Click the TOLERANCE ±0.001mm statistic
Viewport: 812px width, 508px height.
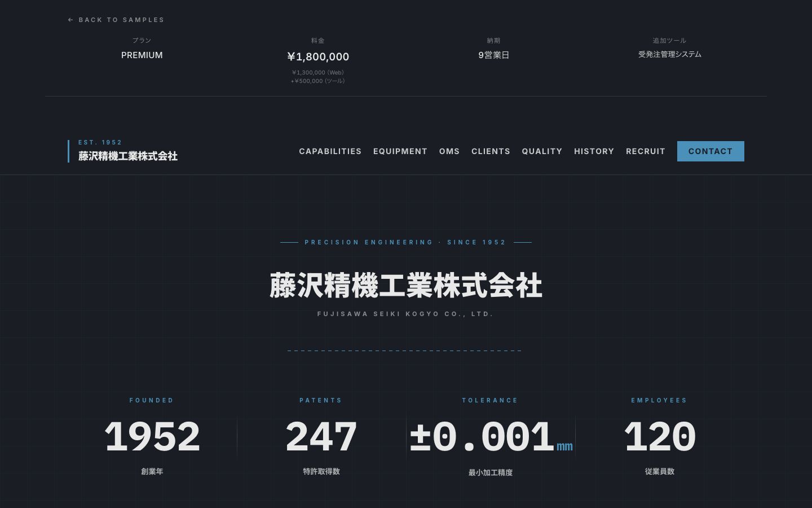tap(490, 436)
